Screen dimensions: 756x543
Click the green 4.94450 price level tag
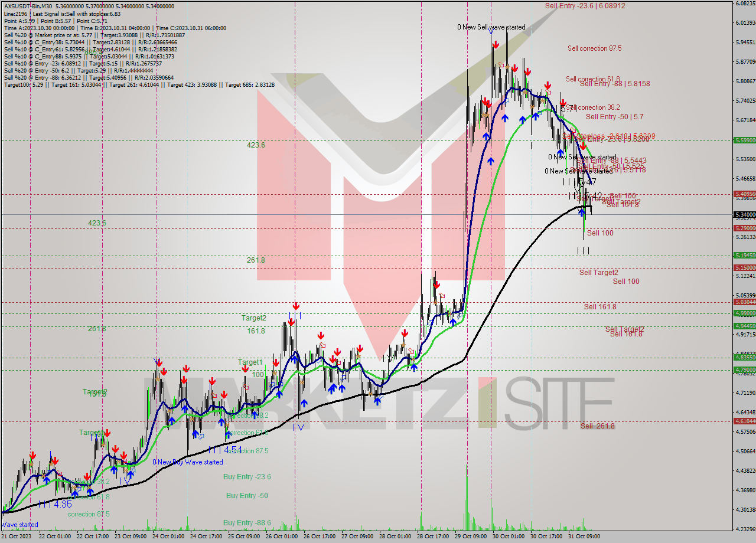(744, 326)
